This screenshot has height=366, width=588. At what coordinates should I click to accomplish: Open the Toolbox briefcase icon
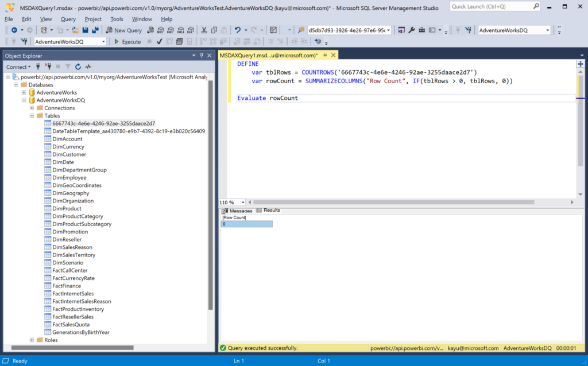(422, 30)
